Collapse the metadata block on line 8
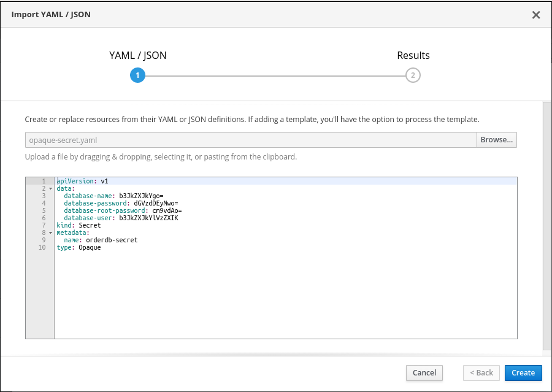 point(50,233)
